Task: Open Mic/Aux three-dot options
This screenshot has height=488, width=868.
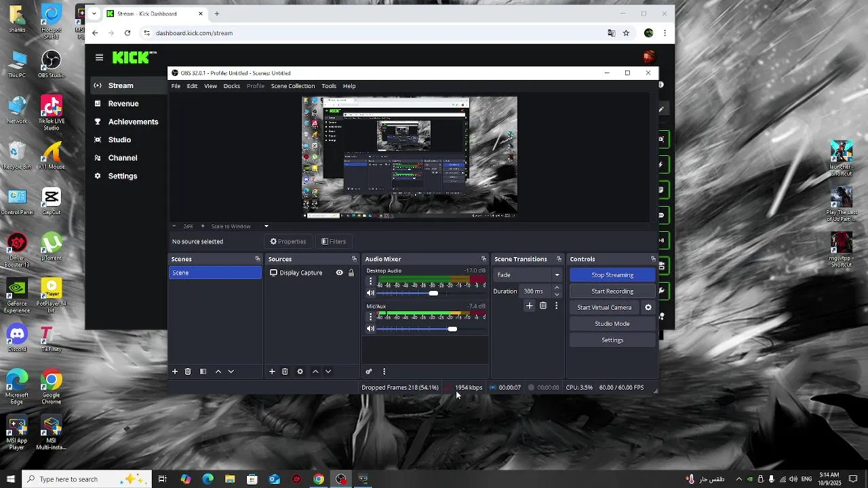Action: point(370,317)
